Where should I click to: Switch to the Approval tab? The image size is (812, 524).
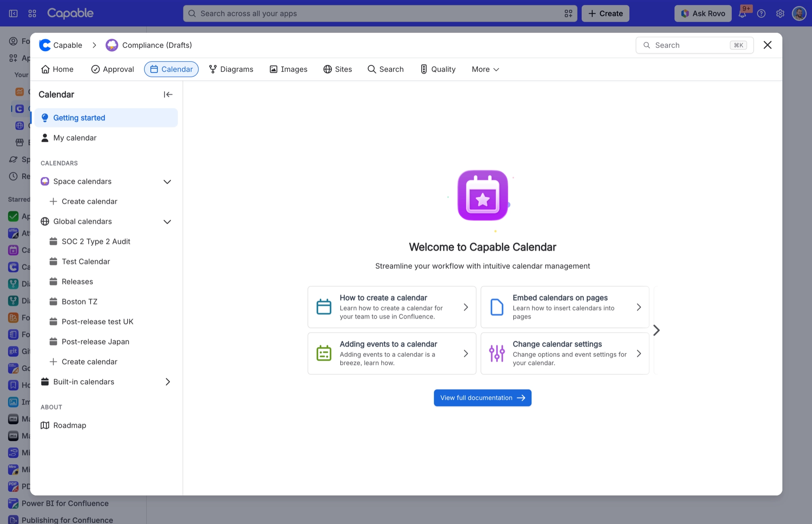click(x=112, y=69)
